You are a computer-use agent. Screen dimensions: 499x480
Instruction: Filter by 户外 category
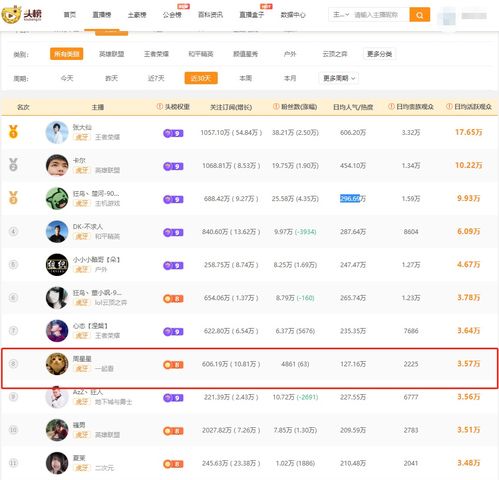[290, 54]
